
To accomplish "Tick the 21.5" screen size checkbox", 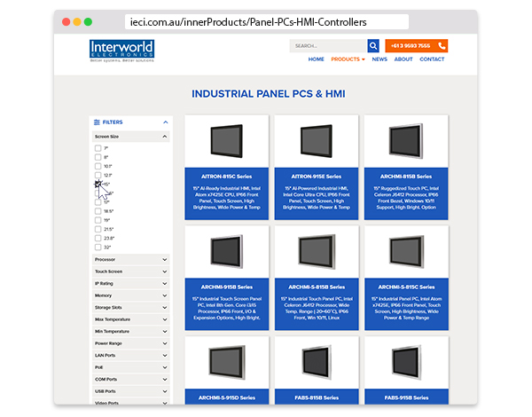I will 98,229.
